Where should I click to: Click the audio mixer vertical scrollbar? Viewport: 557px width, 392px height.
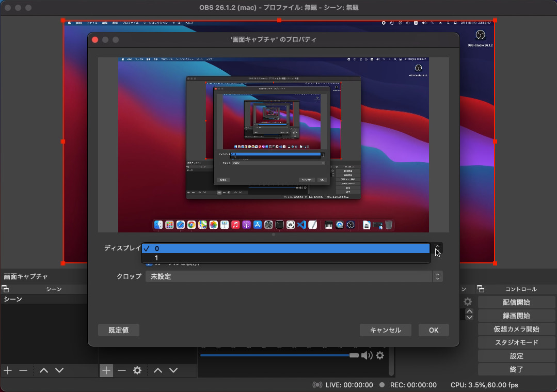pos(391,360)
